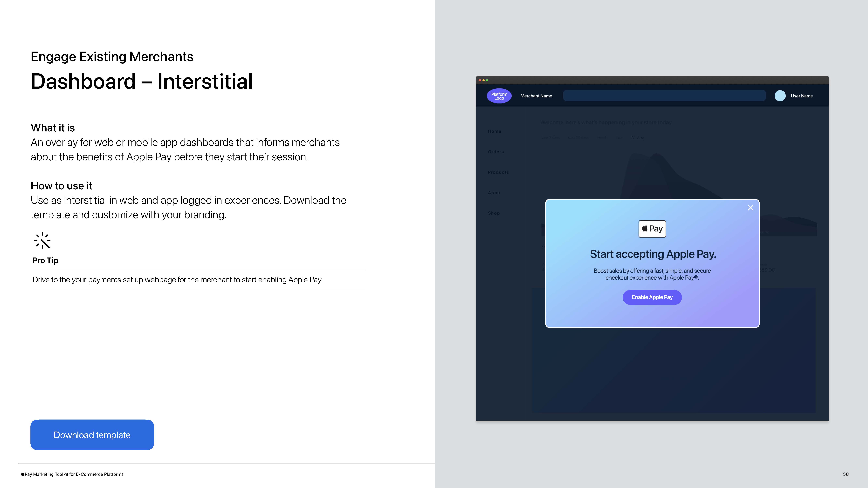Open the user avatar circle

(x=780, y=96)
